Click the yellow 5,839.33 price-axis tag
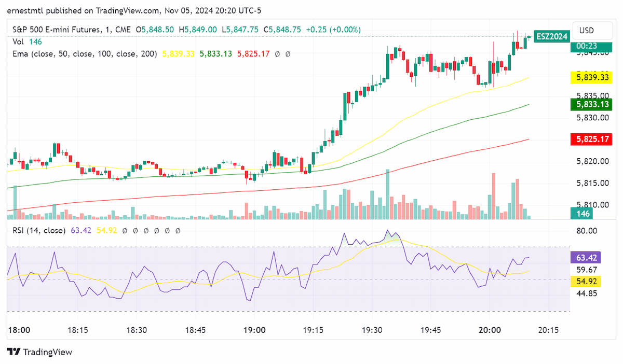 pos(591,78)
